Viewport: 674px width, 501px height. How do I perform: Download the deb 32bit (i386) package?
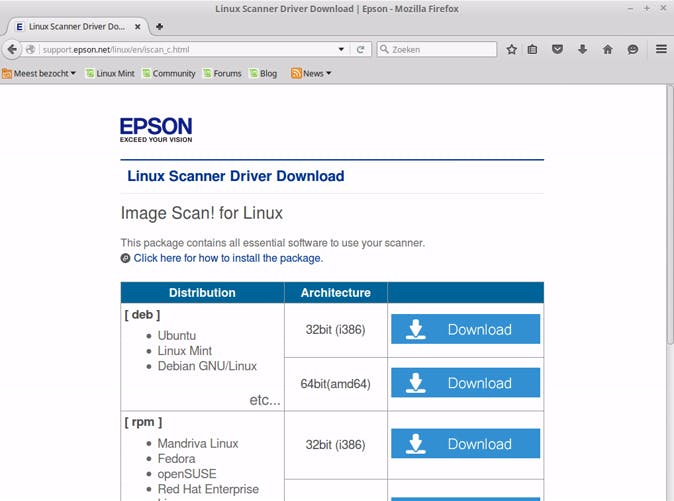(466, 329)
